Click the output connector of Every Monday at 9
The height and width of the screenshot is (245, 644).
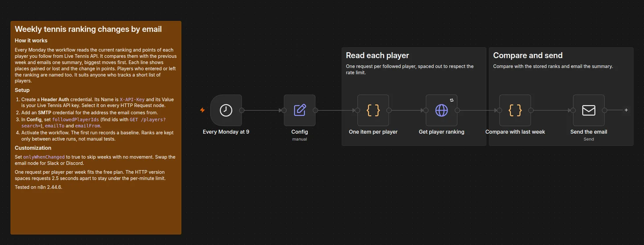(x=242, y=110)
